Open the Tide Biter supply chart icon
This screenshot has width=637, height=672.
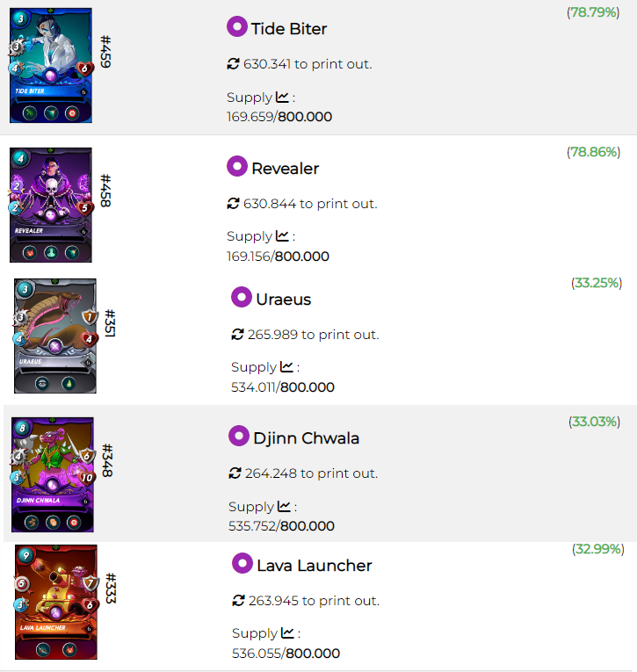[282, 98]
